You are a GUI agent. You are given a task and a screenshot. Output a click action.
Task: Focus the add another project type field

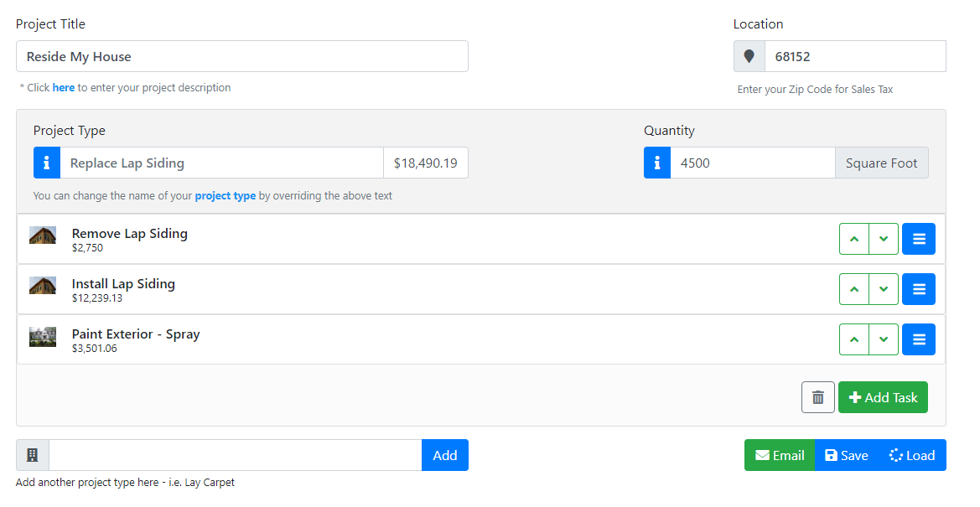point(236,455)
